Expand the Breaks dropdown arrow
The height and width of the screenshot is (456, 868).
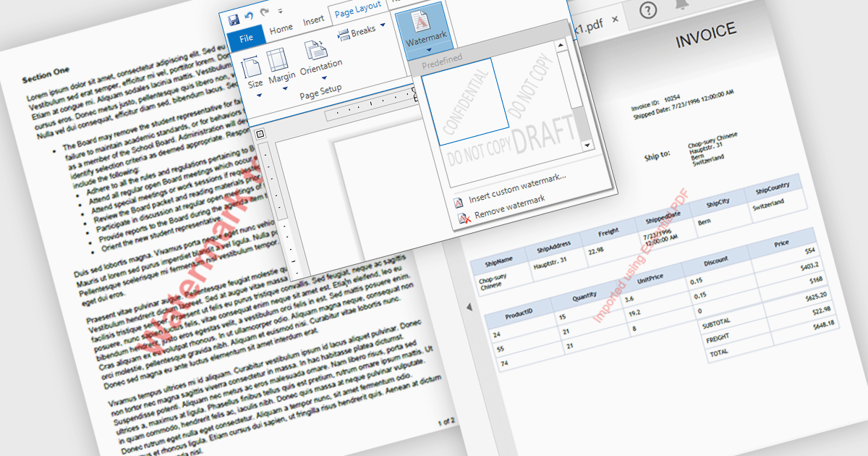pyautogui.click(x=383, y=25)
